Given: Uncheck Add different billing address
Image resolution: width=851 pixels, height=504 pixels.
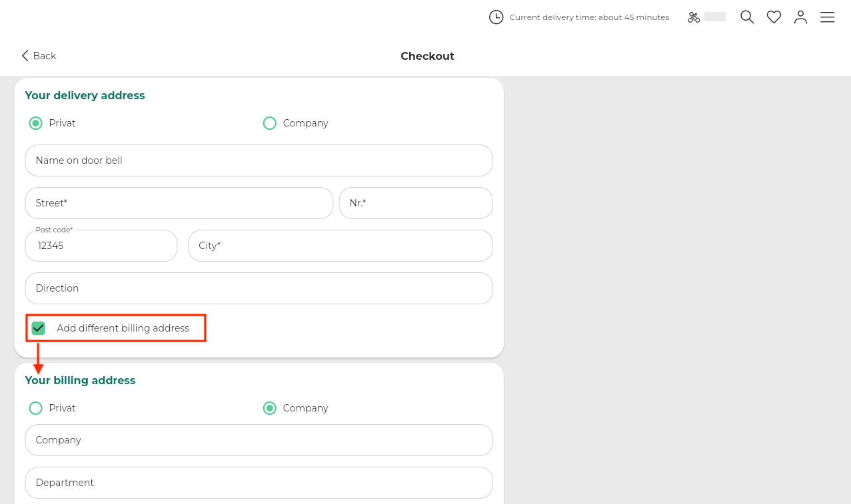Looking at the screenshot, I should [39, 328].
